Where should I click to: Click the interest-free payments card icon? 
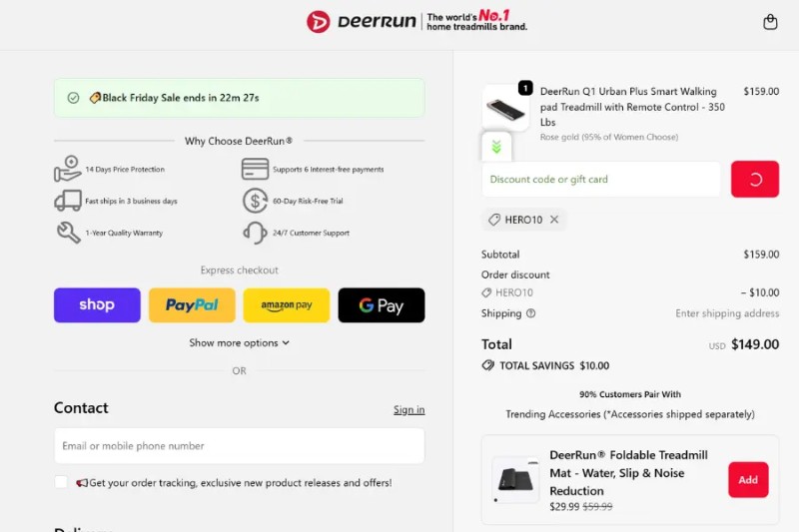pyautogui.click(x=255, y=169)
